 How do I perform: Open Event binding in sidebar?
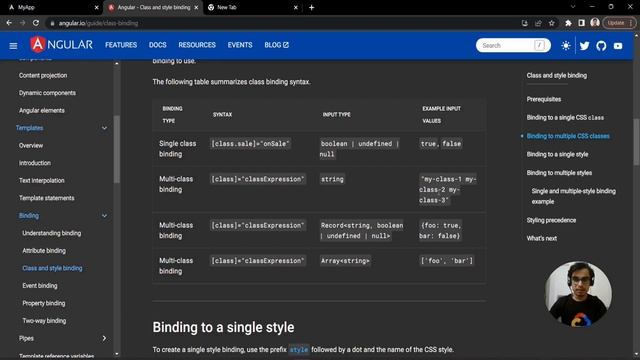[40, 286]
